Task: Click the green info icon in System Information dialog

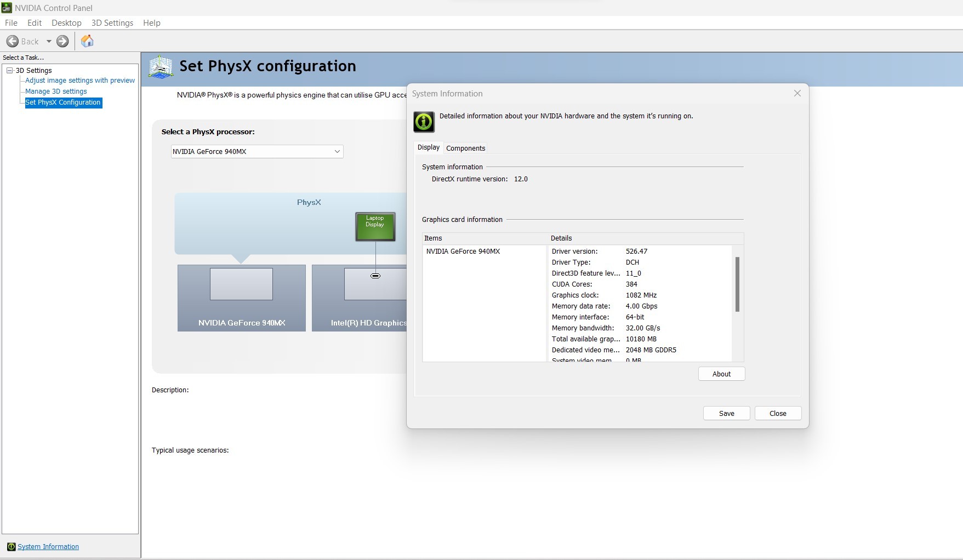Action: pyautogui.click(x=424, y=122)
